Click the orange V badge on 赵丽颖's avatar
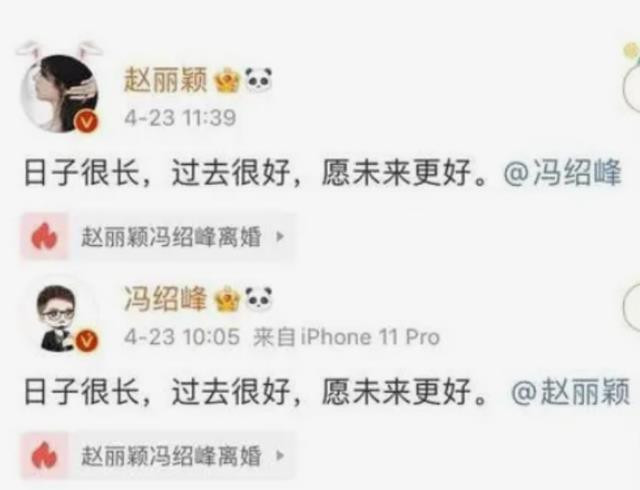The width and height of the screenshot is (640, 490). [x=87, y=121]
